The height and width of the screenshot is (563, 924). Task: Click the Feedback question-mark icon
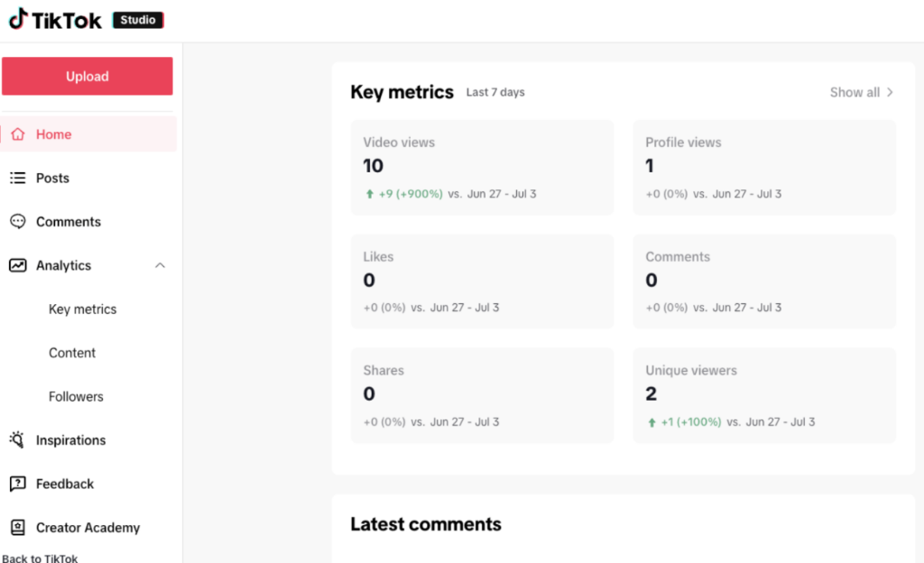coord(18,484)
